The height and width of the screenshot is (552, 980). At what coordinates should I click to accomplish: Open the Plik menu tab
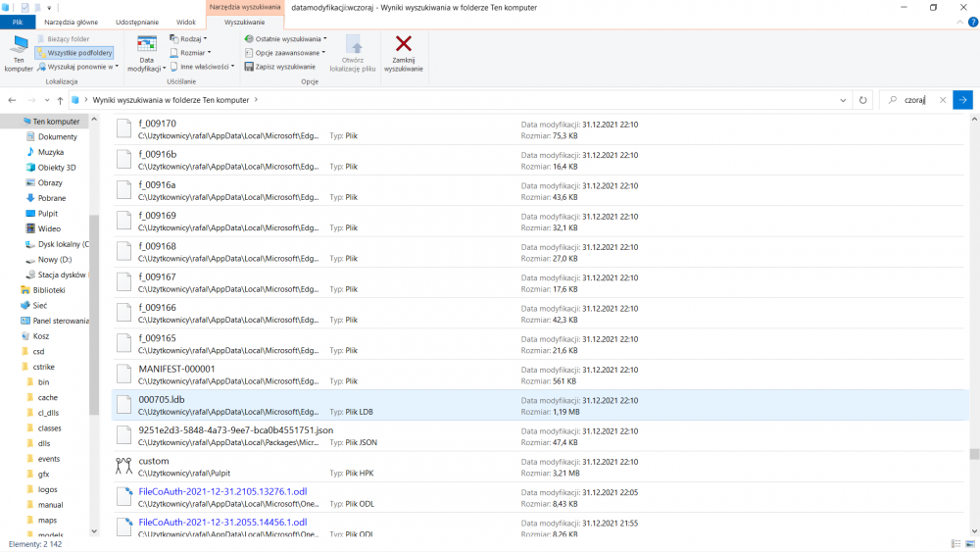[18, 22]
